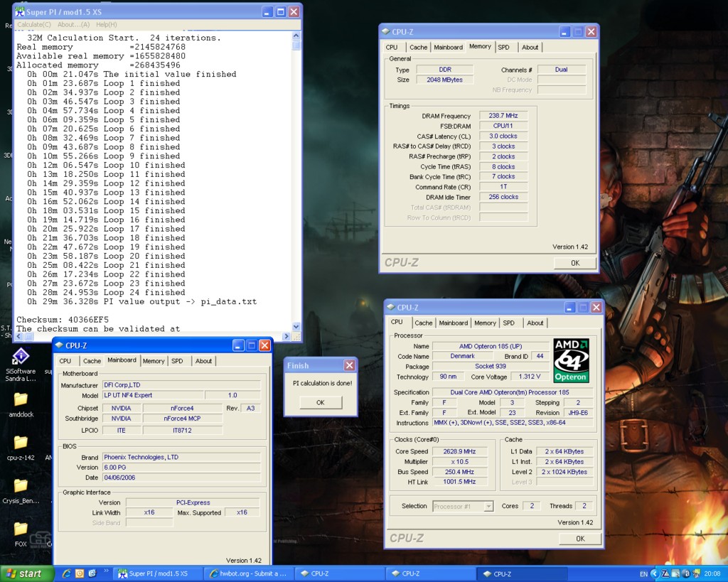Select Cache tab in Mainboard CPU-Z window
728x582 pixels.
coord(92,361)
